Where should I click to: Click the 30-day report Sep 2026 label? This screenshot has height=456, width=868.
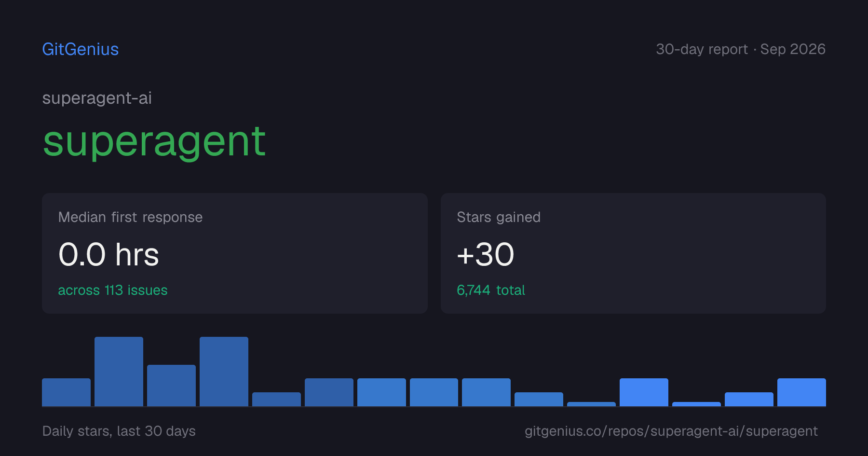[x=741, y=49]
